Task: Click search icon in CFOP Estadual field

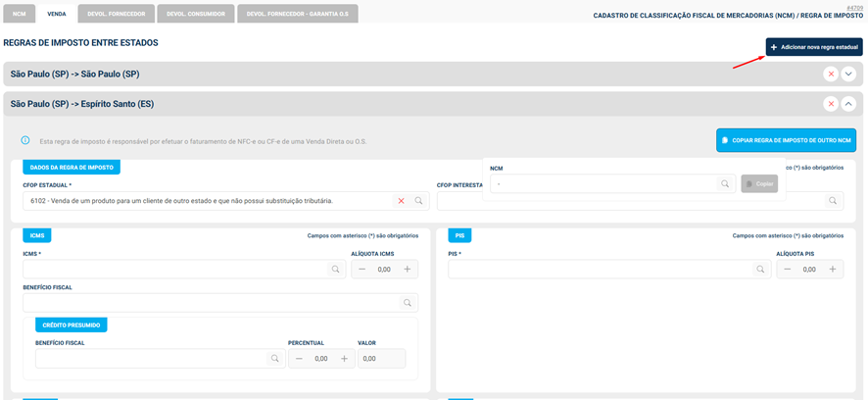Action: pos(418,201)
